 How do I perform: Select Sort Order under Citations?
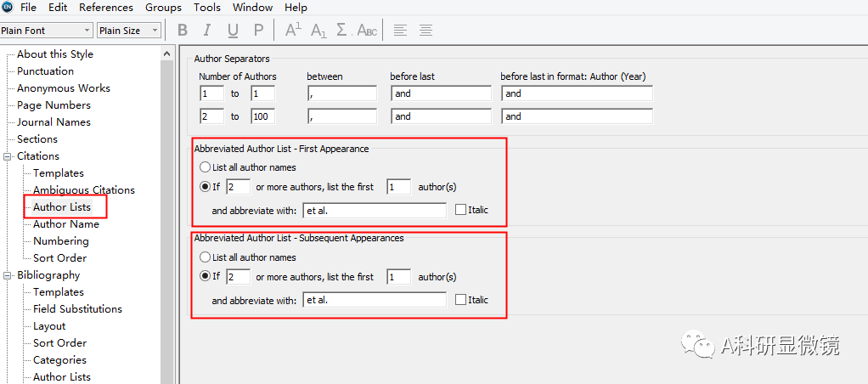tap(59, 258)
